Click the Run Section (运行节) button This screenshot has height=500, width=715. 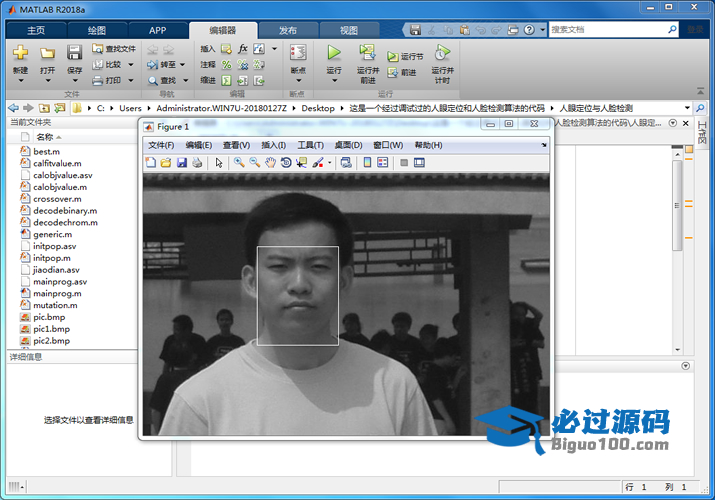405,57
